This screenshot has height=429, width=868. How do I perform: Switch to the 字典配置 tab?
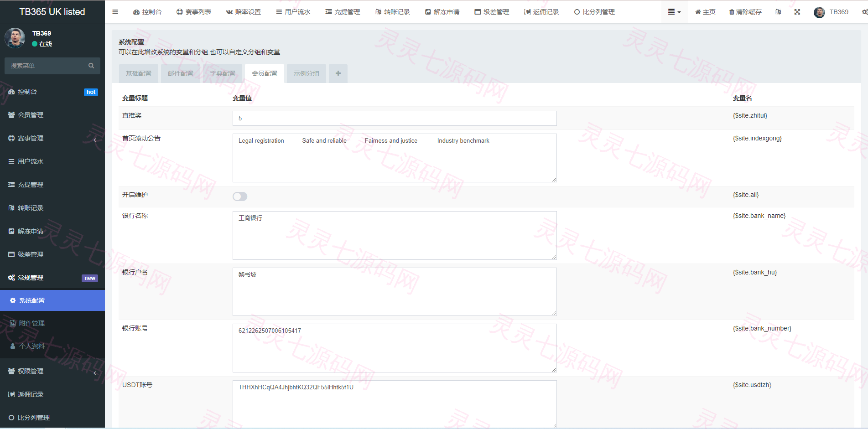(x=223, y=73)
